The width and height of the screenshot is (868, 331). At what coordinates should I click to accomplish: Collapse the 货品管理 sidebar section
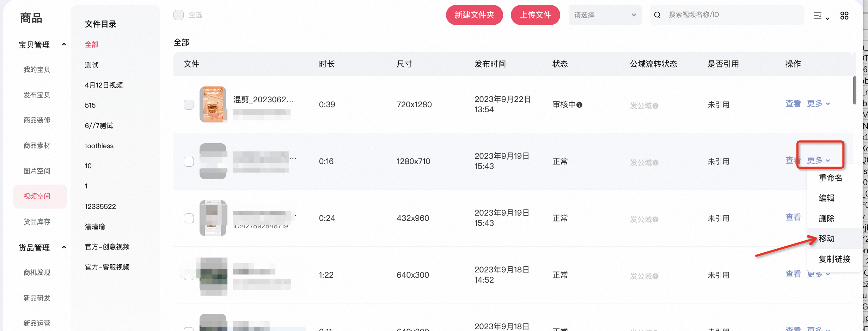click(x=64, y=247)
